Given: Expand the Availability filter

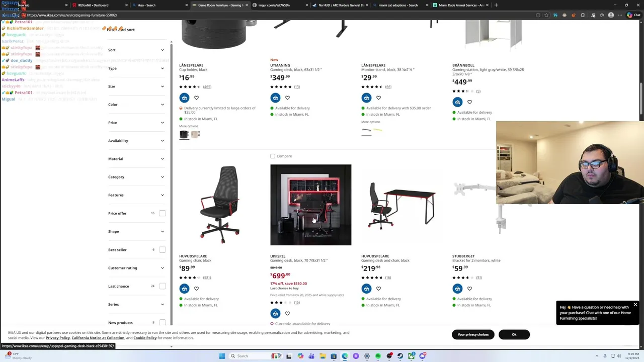Looking at the screenshot, I should pos(136,141).
